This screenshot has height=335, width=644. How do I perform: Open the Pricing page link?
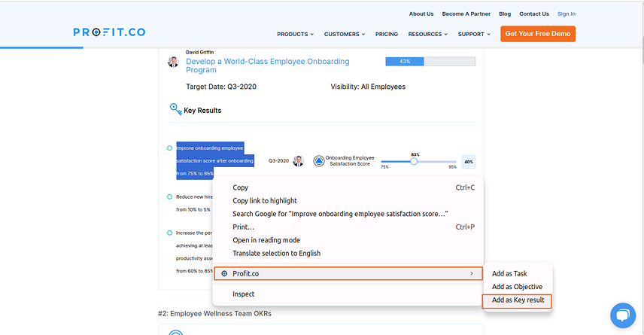[x=387, y=34]
